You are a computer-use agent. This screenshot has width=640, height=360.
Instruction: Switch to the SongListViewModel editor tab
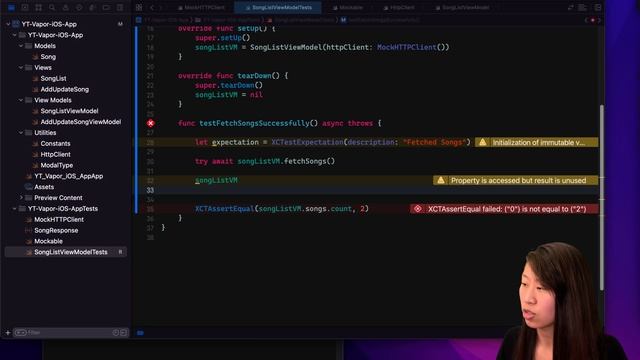[x=462, y=7]
